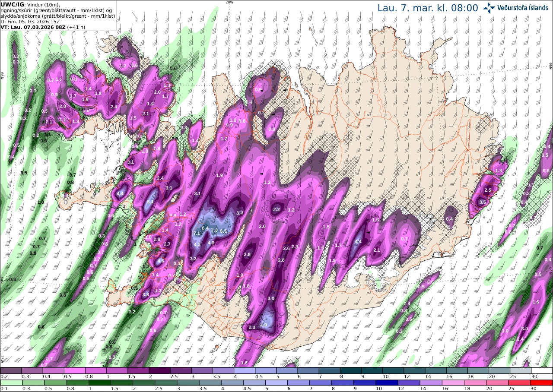Click the slydda/snjókoma legend description line

click(x=58, y=16)
